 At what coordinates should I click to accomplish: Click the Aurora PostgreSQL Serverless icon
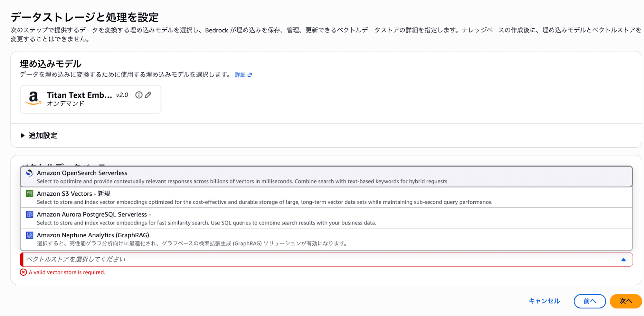point(30,214)
